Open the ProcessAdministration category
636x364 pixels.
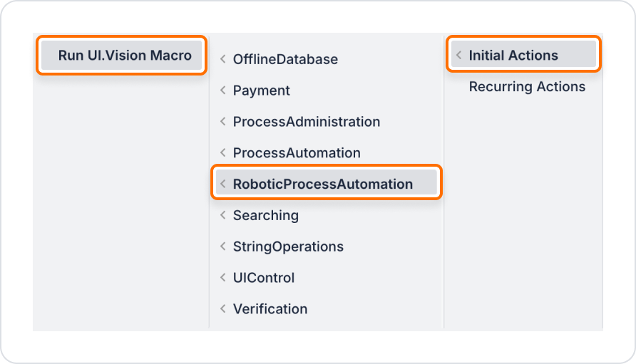[326, 122]
